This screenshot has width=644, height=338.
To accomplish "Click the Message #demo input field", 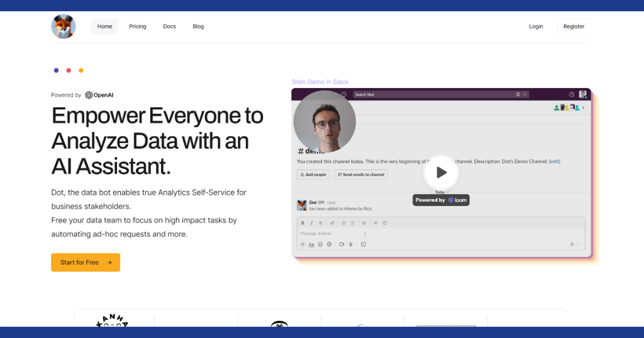I will pos(441,234).
